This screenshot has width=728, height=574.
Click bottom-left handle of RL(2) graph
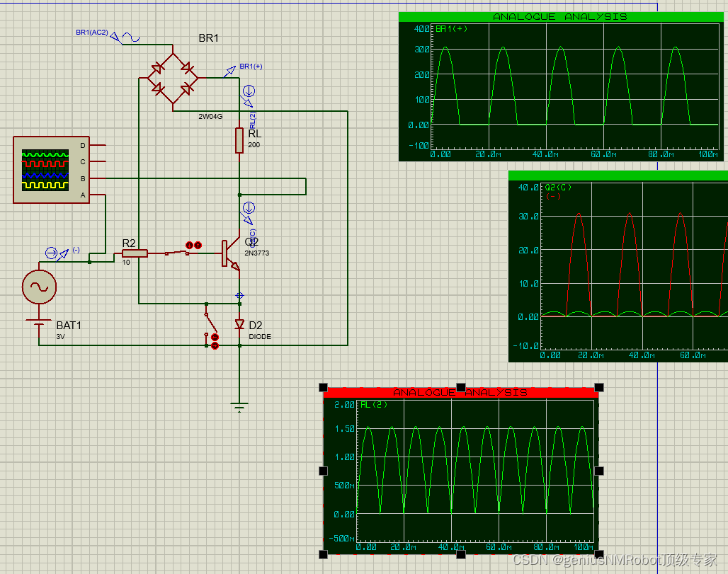tap(324, 554)
